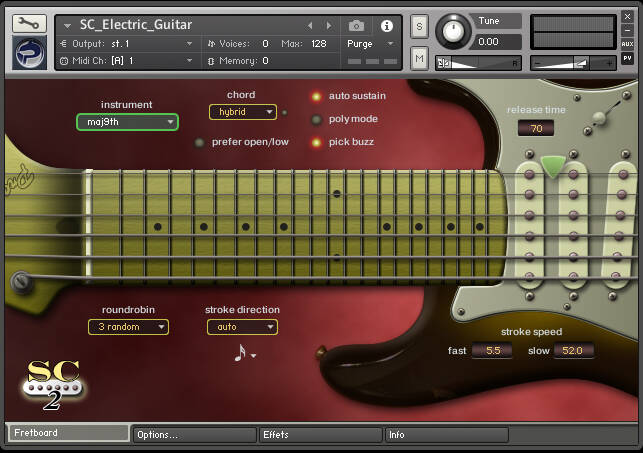Open the stroke direction dropdown showing auto
This screenshot has height=453, width=643.
242,327
